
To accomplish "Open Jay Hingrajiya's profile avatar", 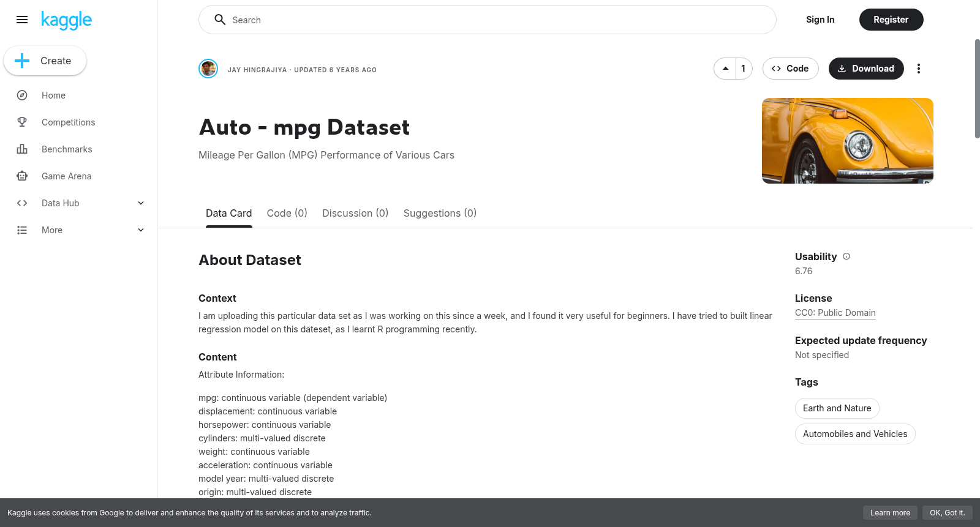I will 208,69.
